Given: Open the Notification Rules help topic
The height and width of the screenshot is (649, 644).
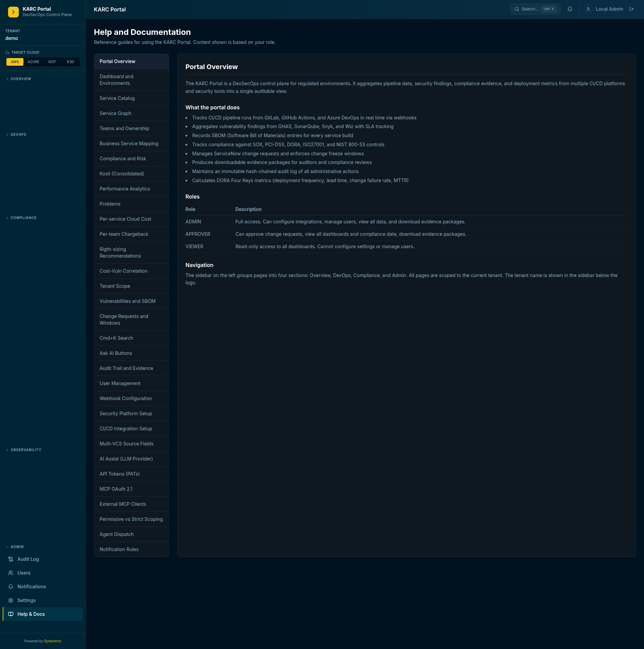Looking at the screenshot, I should (x=131, y=550).
